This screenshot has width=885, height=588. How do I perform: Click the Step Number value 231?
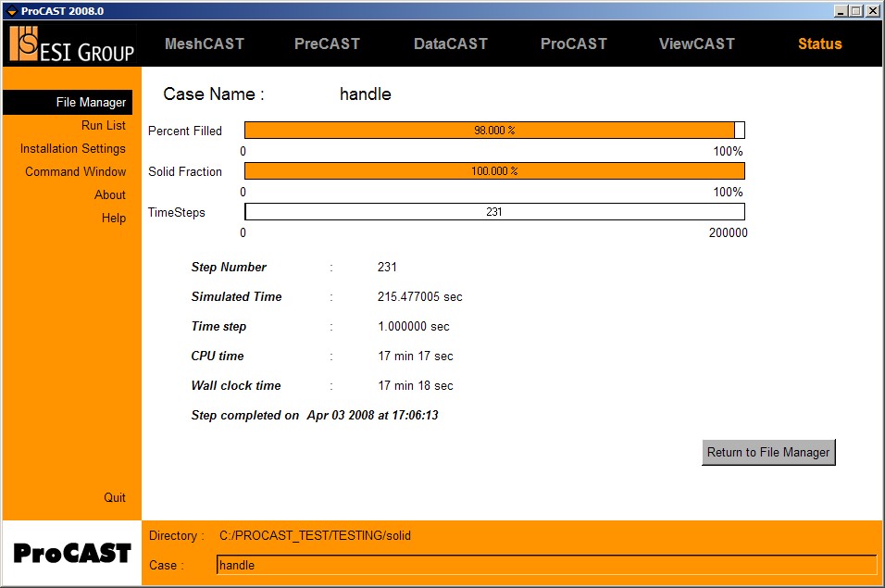(x=387, y=267)
